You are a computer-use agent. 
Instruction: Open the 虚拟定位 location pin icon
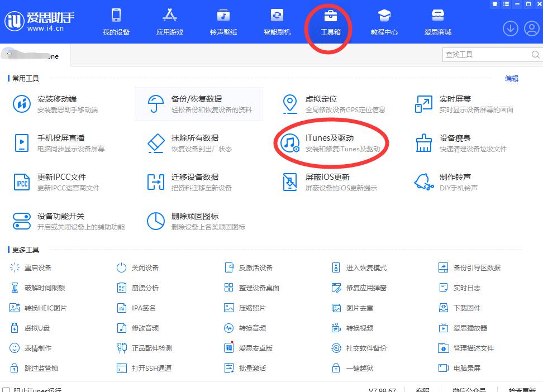[x=290, y=104]
